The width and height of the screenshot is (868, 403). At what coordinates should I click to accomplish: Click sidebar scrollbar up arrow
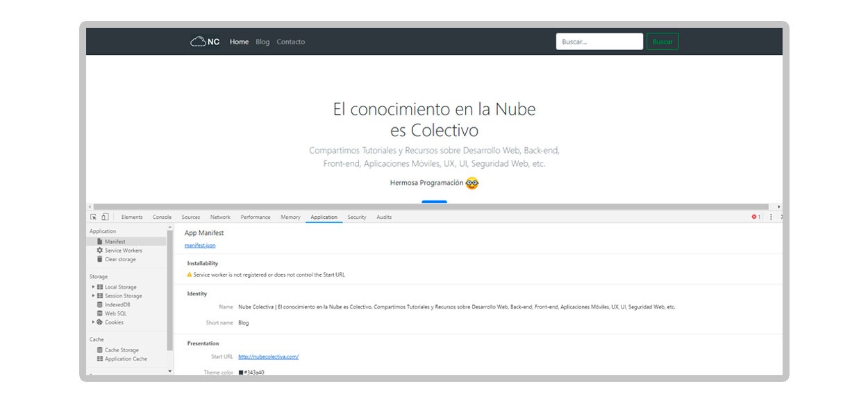coord(169,227)
